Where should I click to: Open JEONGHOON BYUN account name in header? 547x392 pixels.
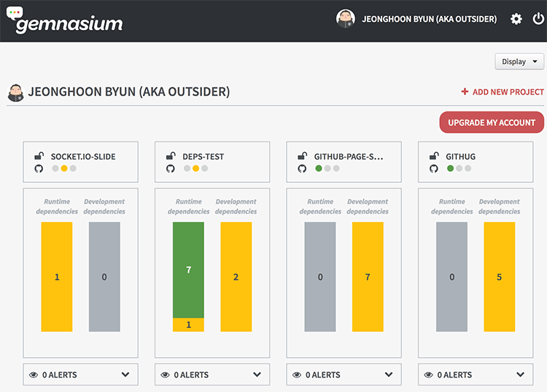click(x=430, y=19)
